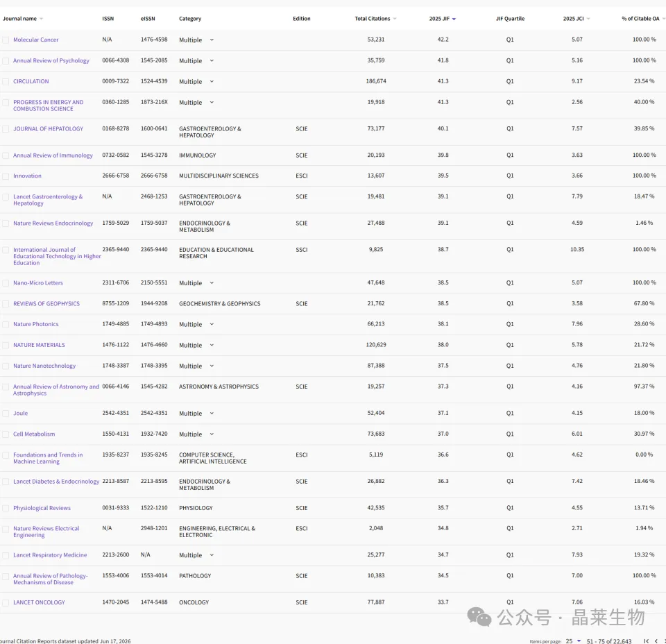Image resolution: width=666 pixels, height=644 pixels.
Task: Expand Multiple categories for Cell Metabolism
Action: point(212,434)
